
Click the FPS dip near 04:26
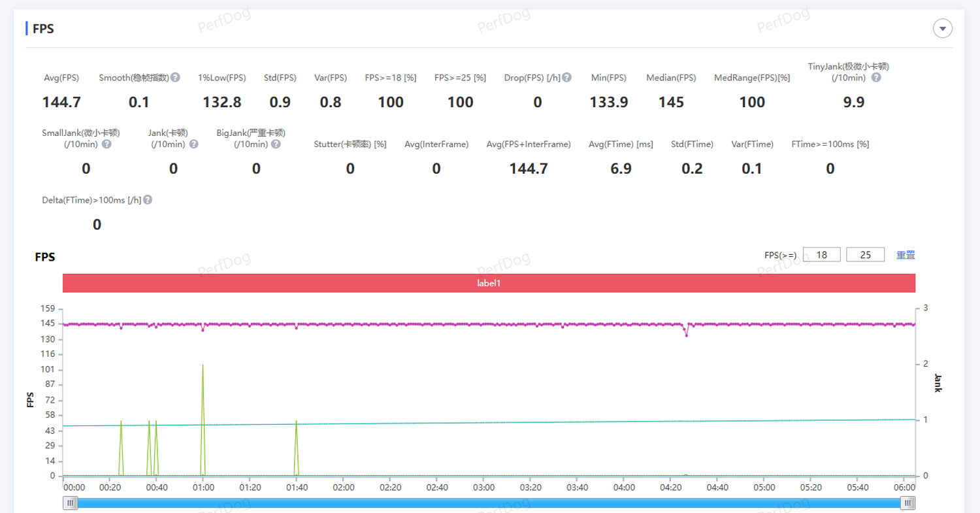[686, 335]
